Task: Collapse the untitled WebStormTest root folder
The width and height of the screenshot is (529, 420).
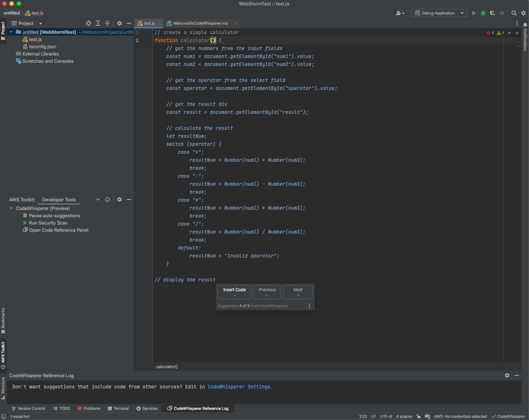Action: 11,32
